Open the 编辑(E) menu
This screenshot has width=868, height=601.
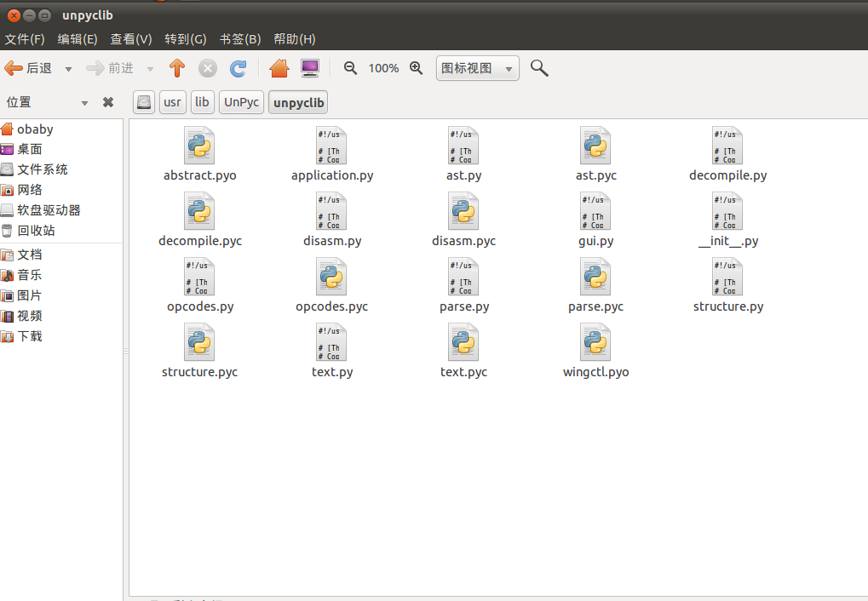[x=78, y=39]
